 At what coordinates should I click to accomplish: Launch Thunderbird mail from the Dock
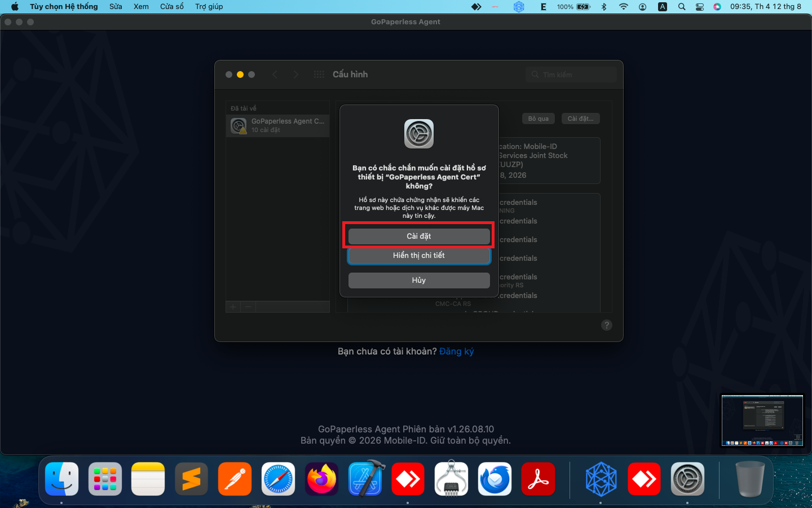[x=495, y=479]
